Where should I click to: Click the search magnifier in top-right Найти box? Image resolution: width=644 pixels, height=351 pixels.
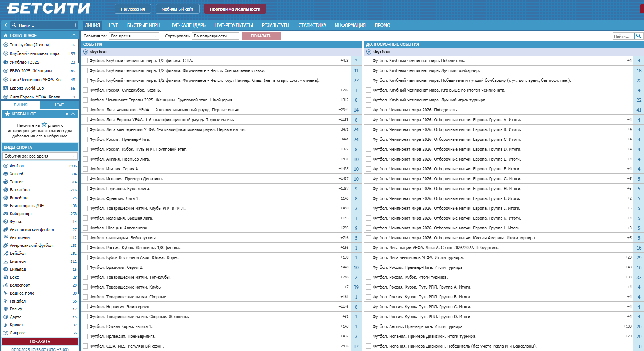click(x=639, y=36)
